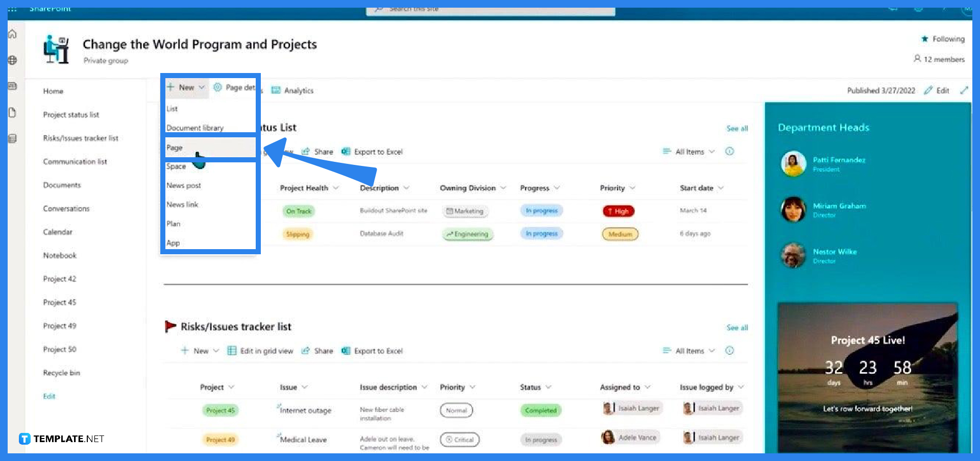Click the globe icon in the left rail
Viewport: 980px width, 461px height.
pyautogui.click(x=12, y=60)
